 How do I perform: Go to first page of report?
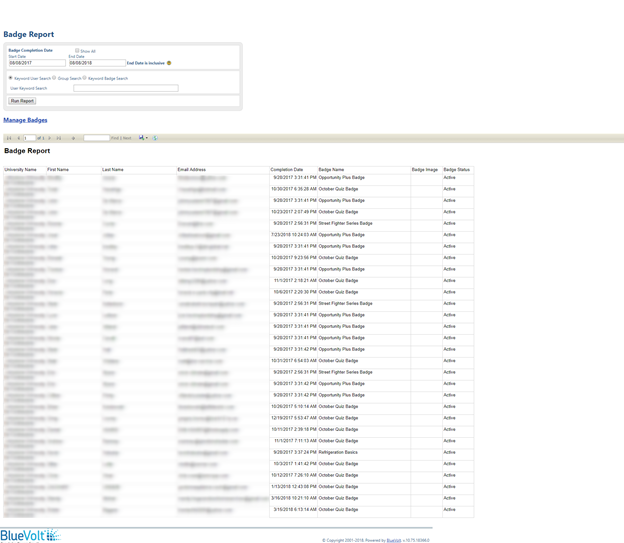9,138
